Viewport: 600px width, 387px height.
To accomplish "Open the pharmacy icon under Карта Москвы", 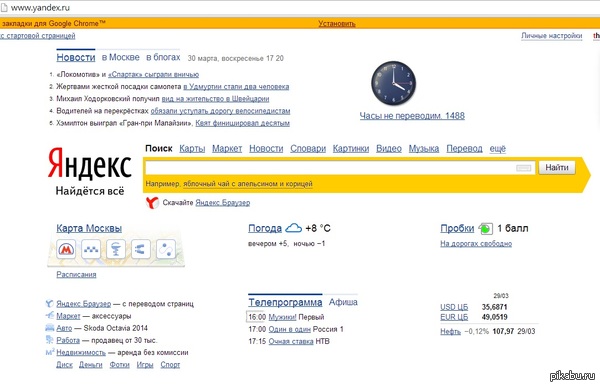I will pyautogui.click(x=116, y=249).
